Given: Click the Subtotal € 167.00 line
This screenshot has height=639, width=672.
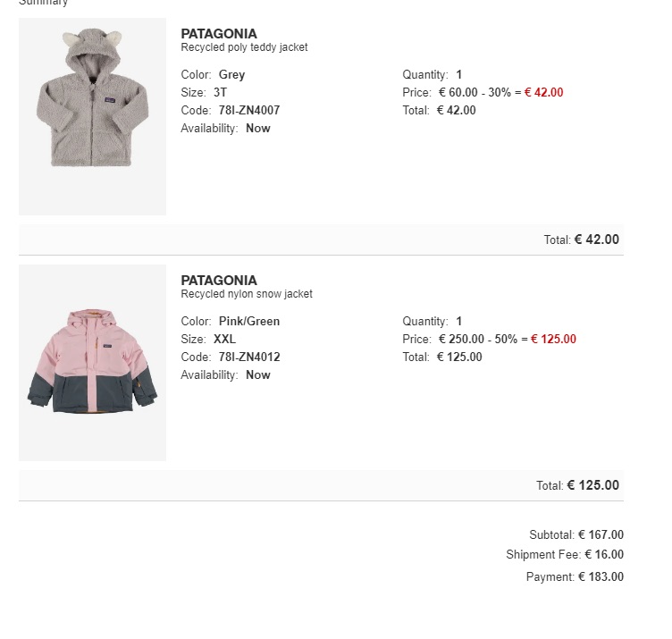Looking at the screenshot, I should (576, 535).
